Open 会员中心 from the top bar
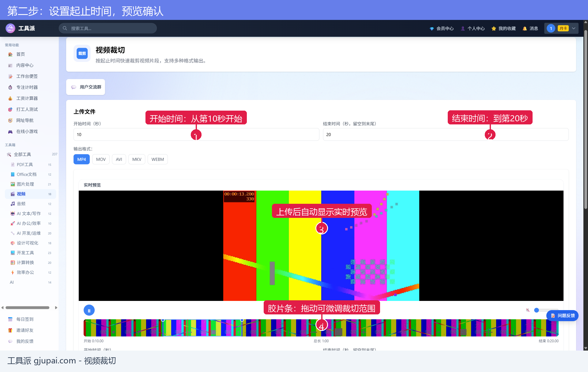The width and height of the screenshot is (588, 372). pyautogui.click(x=441, y=28)
